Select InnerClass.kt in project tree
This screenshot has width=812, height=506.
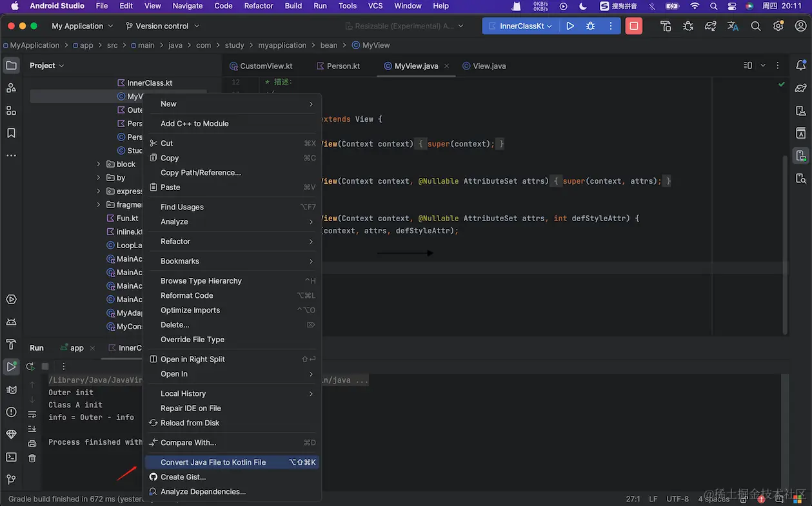point(144,83)
